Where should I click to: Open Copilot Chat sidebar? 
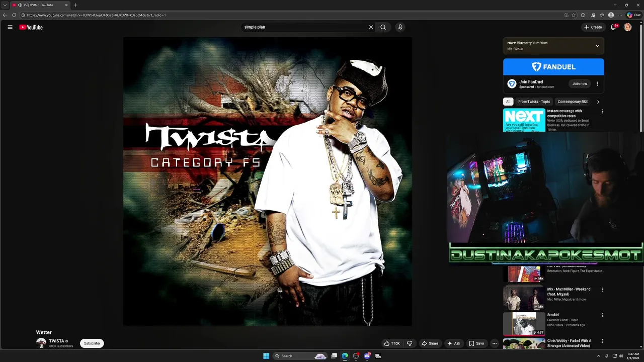(633, 15)
